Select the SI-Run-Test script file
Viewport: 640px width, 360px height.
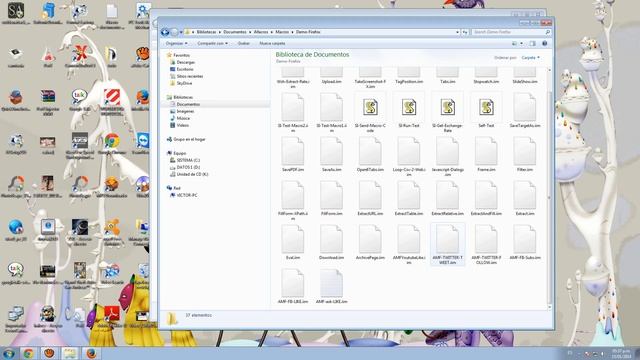tap(409, 108)
